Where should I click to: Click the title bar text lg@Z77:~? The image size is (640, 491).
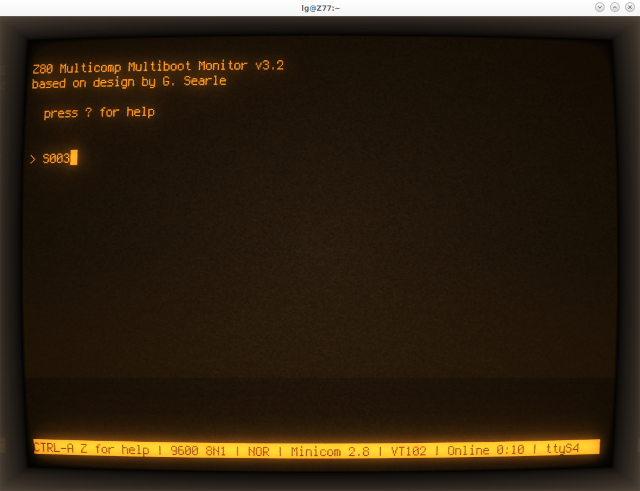point(320,8)
